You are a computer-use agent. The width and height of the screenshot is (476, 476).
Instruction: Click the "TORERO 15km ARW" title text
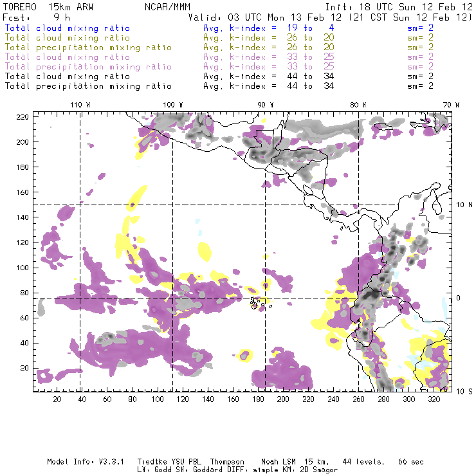pyautogui.click(x=48, y=7)
